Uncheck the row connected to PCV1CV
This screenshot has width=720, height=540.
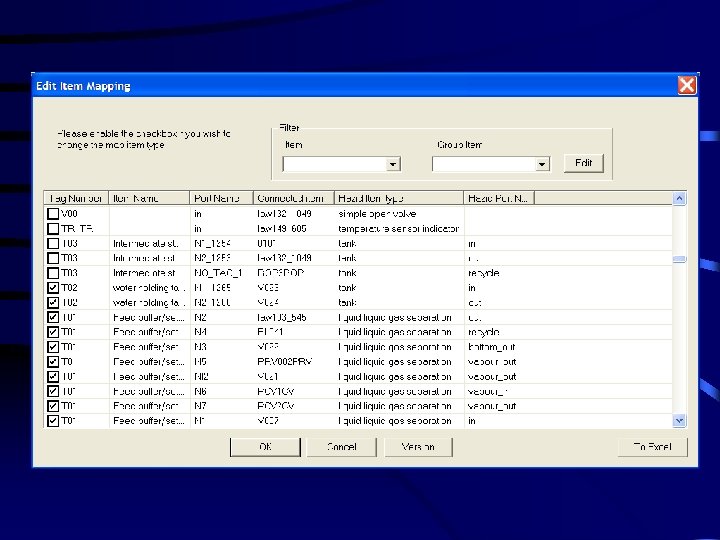[x=53, y=392]
